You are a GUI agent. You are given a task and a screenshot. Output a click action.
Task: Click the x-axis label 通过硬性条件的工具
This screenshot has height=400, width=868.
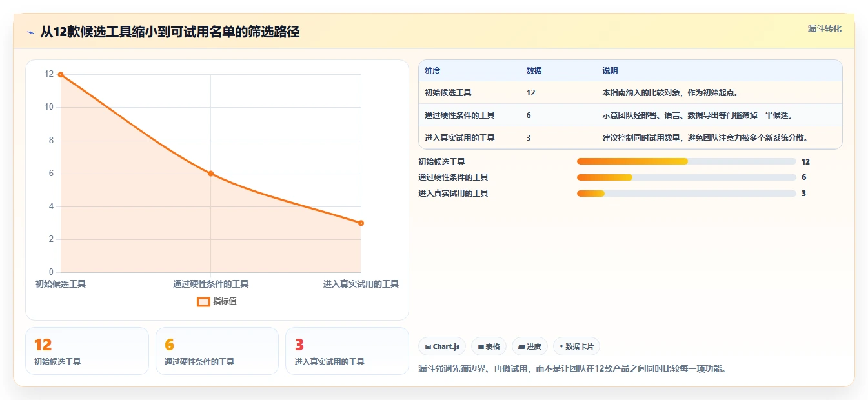point(210,284)
